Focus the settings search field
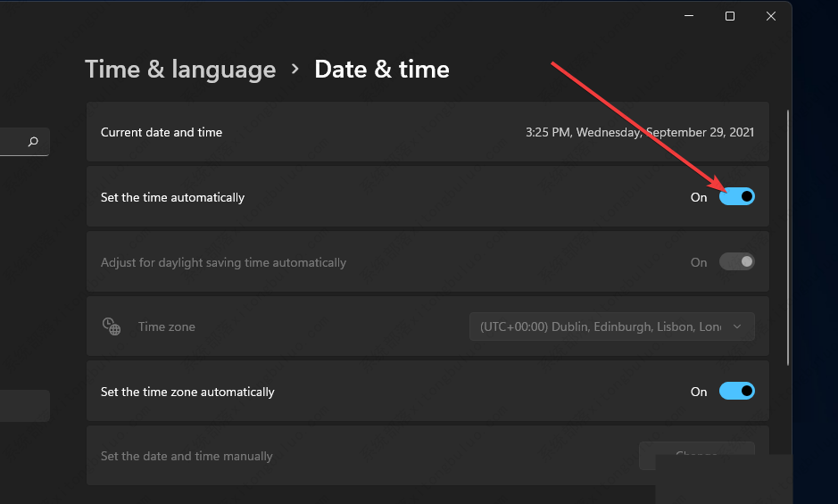Viewport: 838px width, 504px height. click(13, 142)
